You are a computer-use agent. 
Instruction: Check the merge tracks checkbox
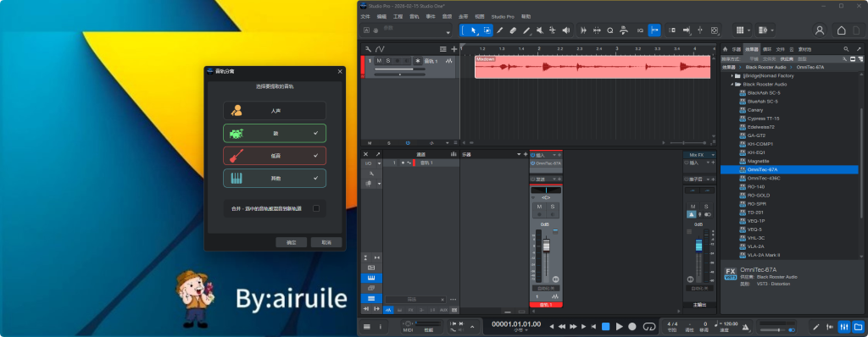click(x=316, y=208)
